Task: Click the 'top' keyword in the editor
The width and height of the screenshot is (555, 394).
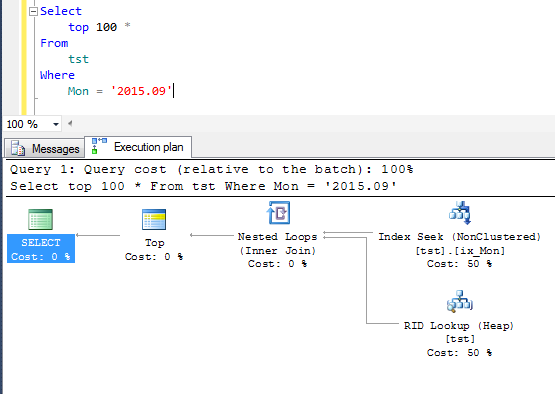Action: coord(78,27)
